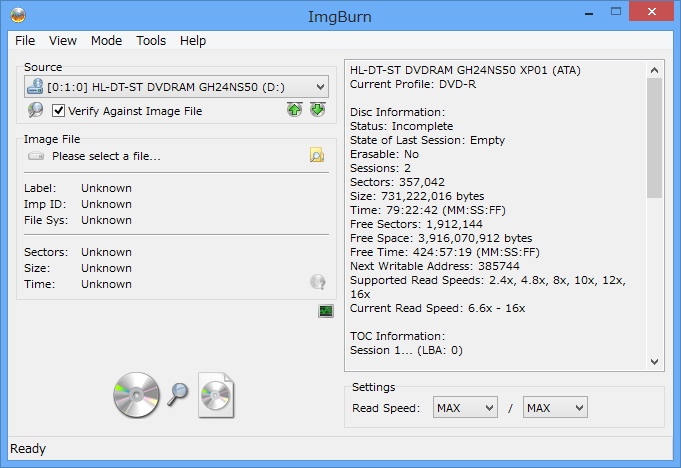Click 'Current Read Speed: 6.6x - 16x' line
Viewport: 681px width, 468px height.
click(437, 308)
